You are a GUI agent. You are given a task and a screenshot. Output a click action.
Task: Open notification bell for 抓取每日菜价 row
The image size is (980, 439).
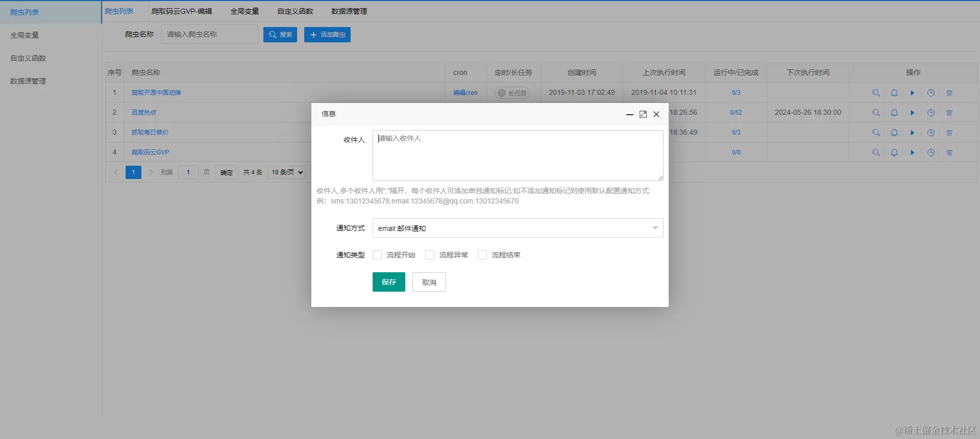pos(894,133)
